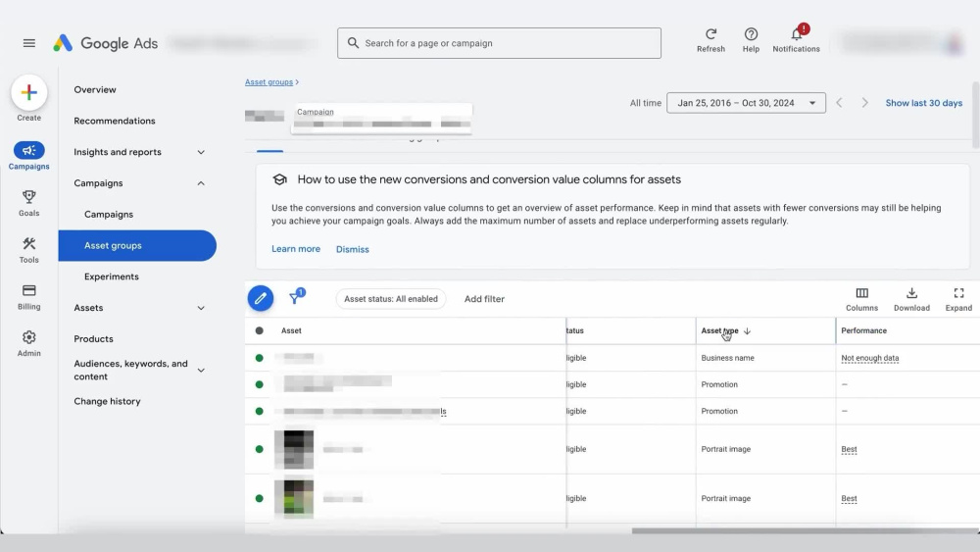Screen dimensions: 980x552
Task: Open the Campaign selector dropdown
Action: tap(381, 119)
